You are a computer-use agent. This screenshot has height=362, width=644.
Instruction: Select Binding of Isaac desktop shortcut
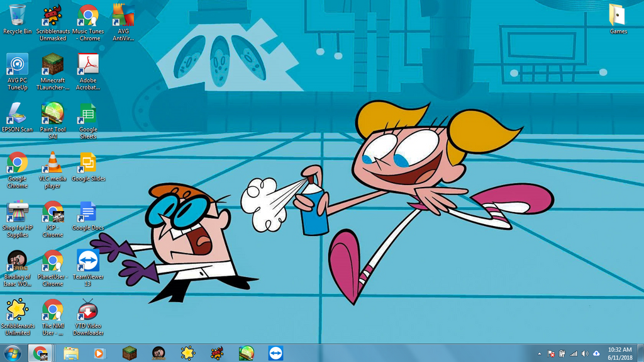click(17, 268)
